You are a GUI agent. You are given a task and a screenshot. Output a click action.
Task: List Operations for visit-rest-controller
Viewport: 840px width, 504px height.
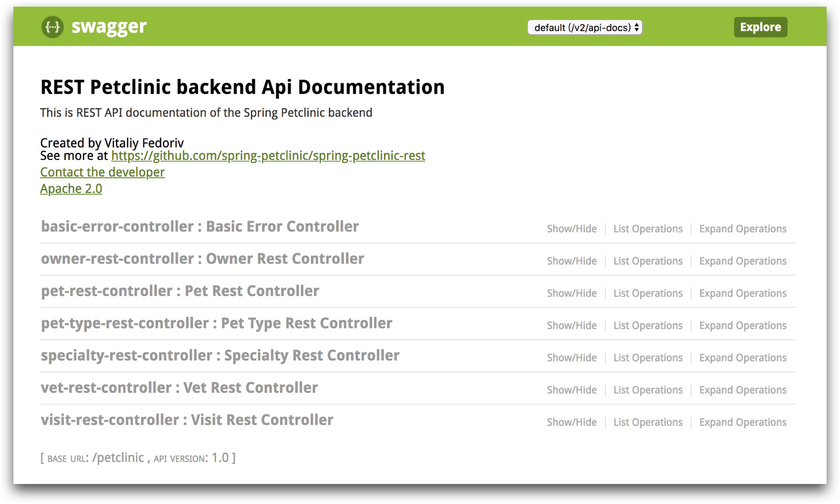[x=648, y=422]
